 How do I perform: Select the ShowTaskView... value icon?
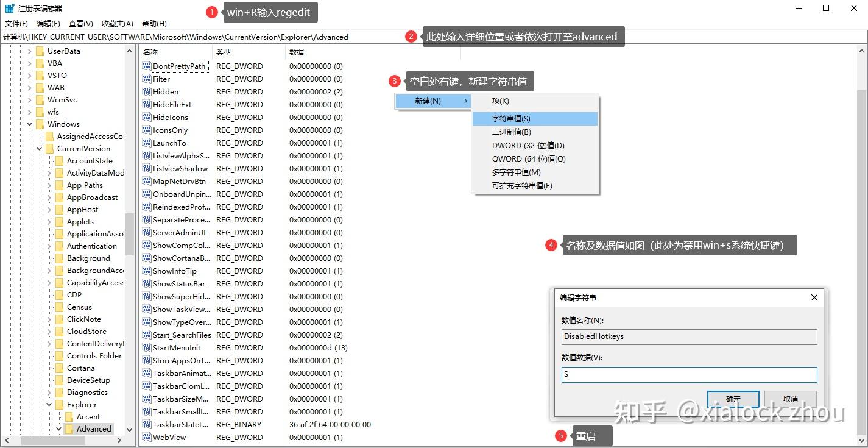[x=147, y=309]
